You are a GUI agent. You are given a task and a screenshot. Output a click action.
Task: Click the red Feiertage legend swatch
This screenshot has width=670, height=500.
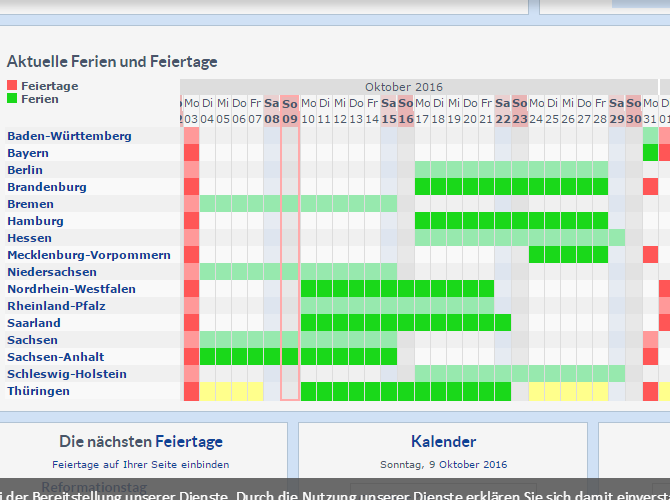click(12, 85)
